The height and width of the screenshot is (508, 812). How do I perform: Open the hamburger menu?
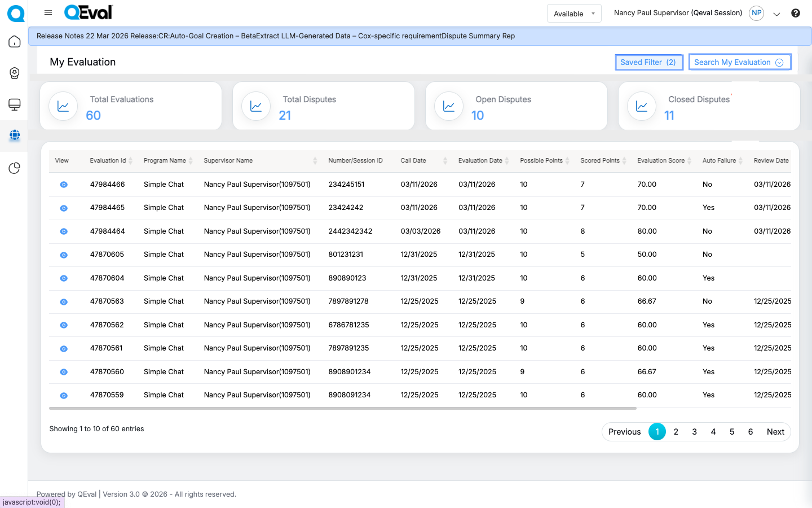48,12
